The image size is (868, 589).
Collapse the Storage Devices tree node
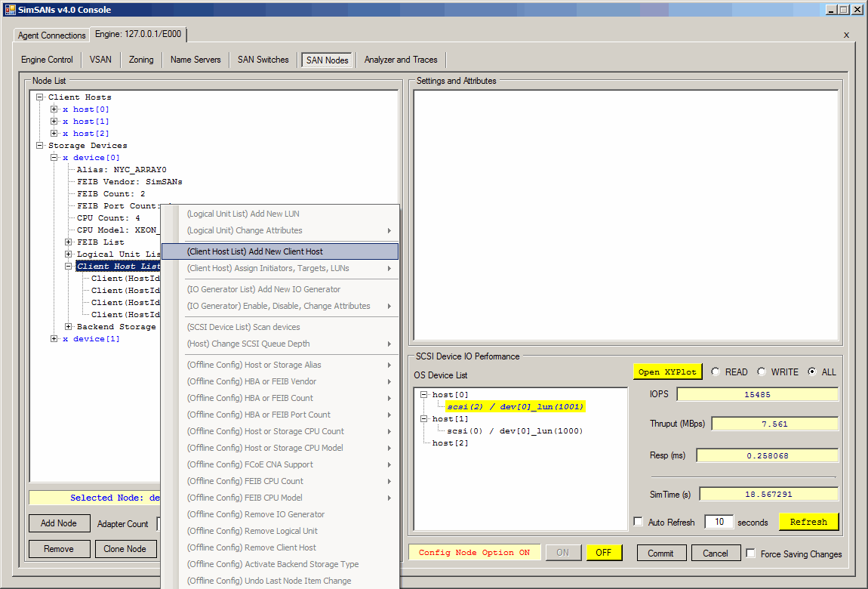[x=40, y=146]
